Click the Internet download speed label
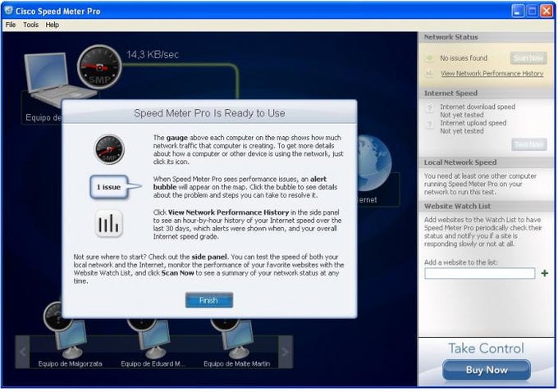The image size is (558, 392). (478, 107)
